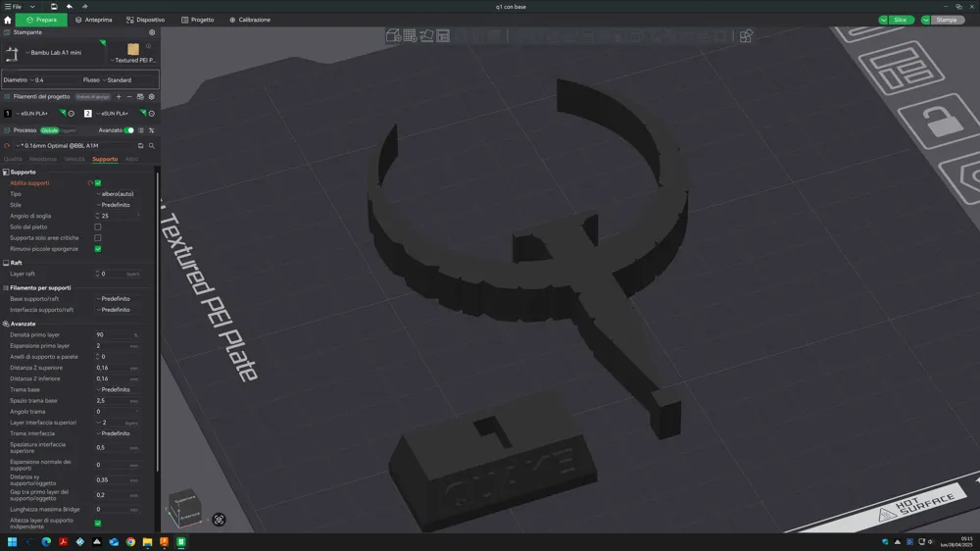The height and width of the screenshot is (551, 980).
Task: Edit filament 2 eSUN PLA+ preset icon
Action: [151, 114]
